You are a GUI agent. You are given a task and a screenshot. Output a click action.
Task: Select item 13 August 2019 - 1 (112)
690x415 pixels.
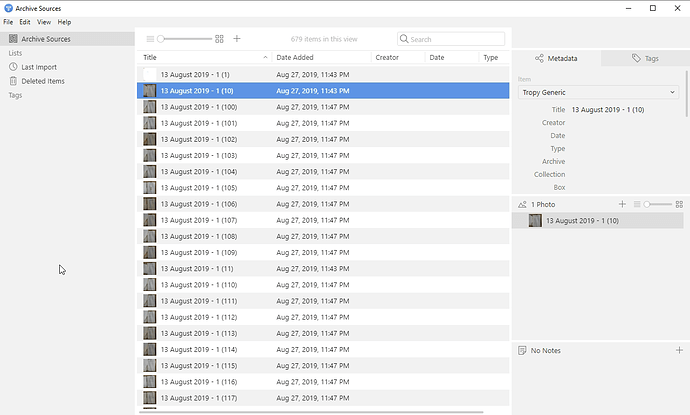(323, 317)
